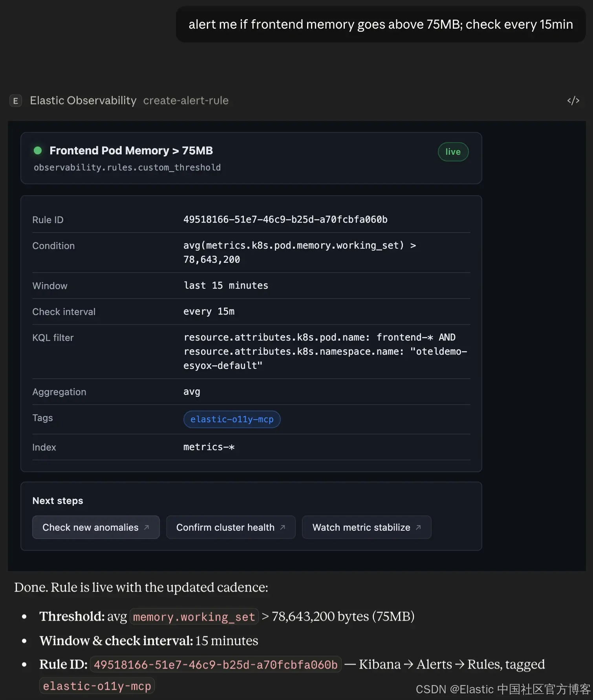Click the KQL filter value text

coord(325,351)
